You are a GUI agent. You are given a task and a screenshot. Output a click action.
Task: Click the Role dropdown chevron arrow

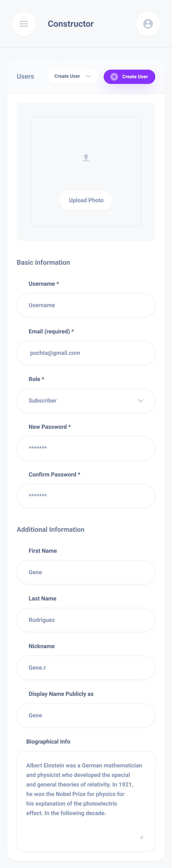(x=141, y=401)
